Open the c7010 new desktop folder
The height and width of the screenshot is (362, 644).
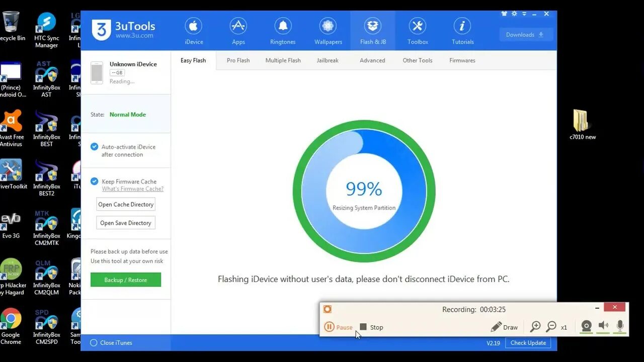(582, 125)
